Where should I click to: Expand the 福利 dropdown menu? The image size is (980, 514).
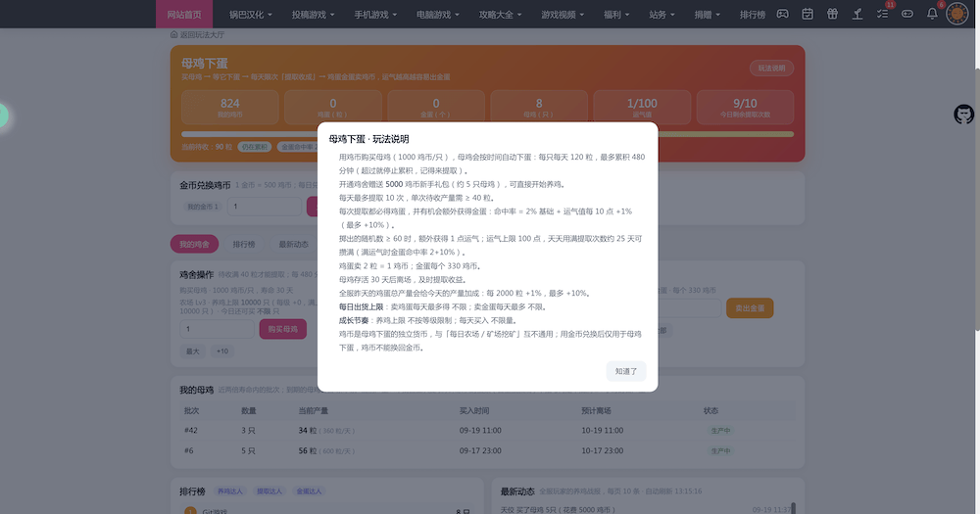(616, 15)
